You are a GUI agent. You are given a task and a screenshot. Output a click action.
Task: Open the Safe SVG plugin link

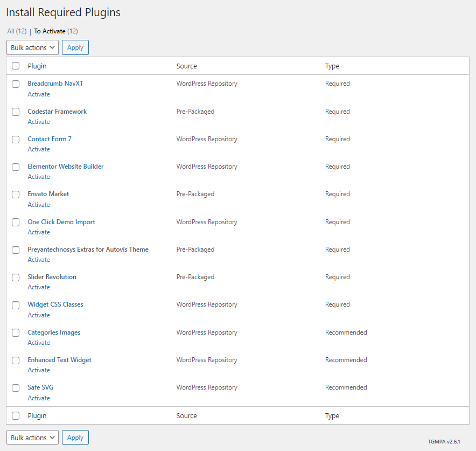tap(40, 387)
